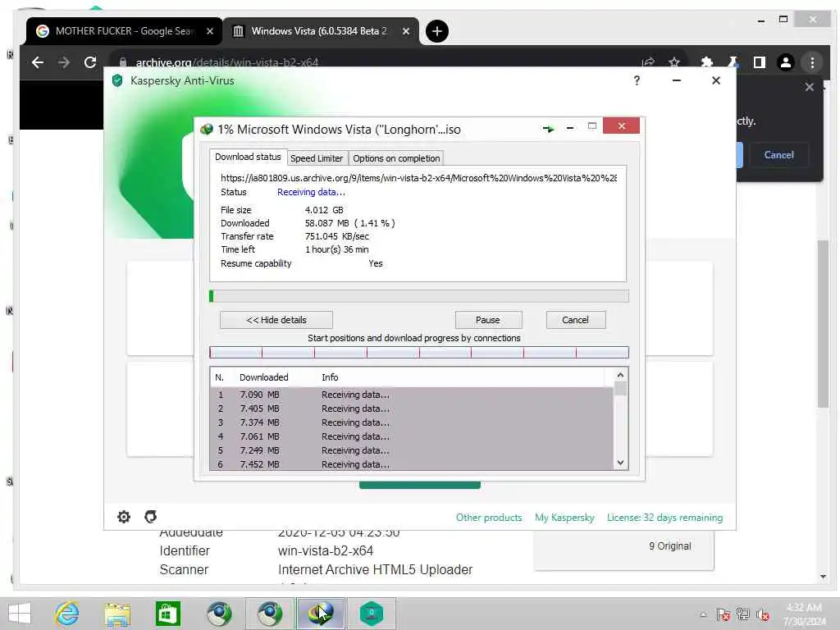Click the Chrome page vertical scrollbar
Image resolution: width=840 pixels, height=630 pixels.
823,324
